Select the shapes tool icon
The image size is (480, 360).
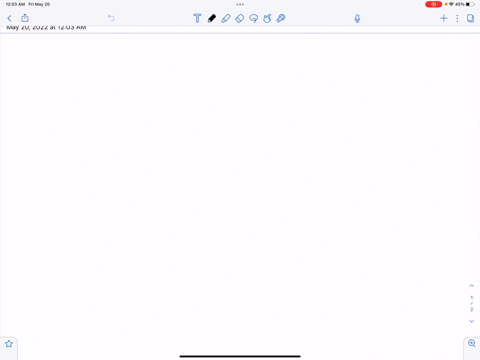[267, 18]
